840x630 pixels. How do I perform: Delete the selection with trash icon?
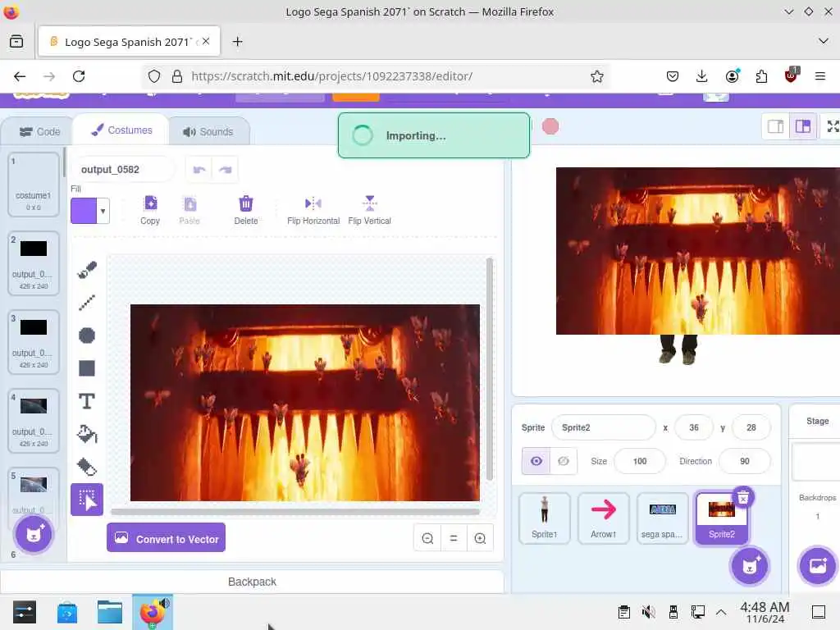[246, 210]
